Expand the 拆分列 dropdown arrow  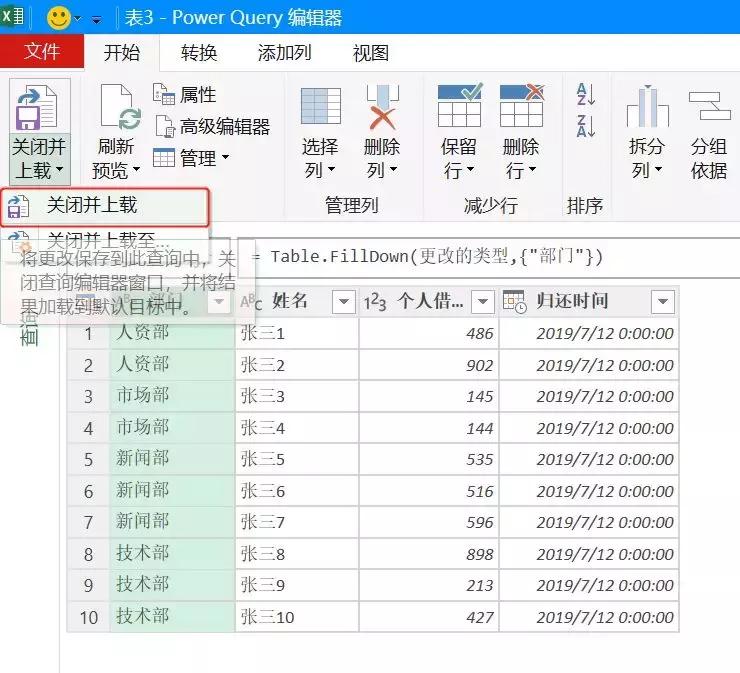pos(659,169)
